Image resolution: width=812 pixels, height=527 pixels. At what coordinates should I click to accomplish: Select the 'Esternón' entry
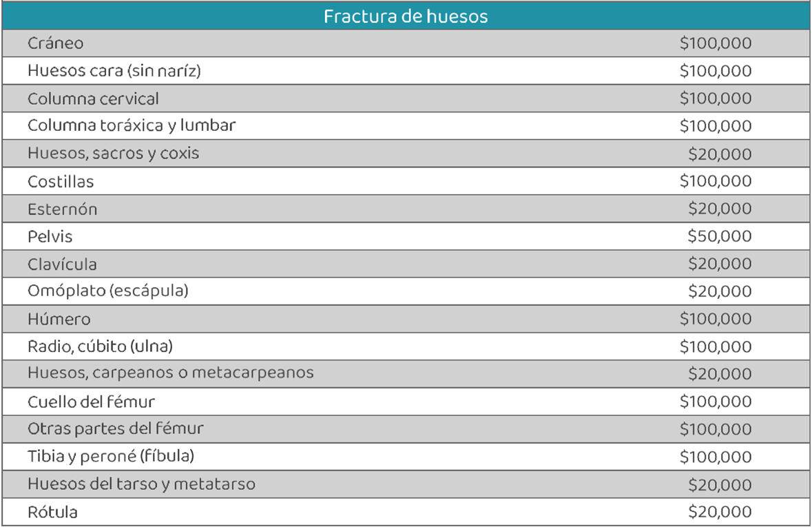[63, 209]
